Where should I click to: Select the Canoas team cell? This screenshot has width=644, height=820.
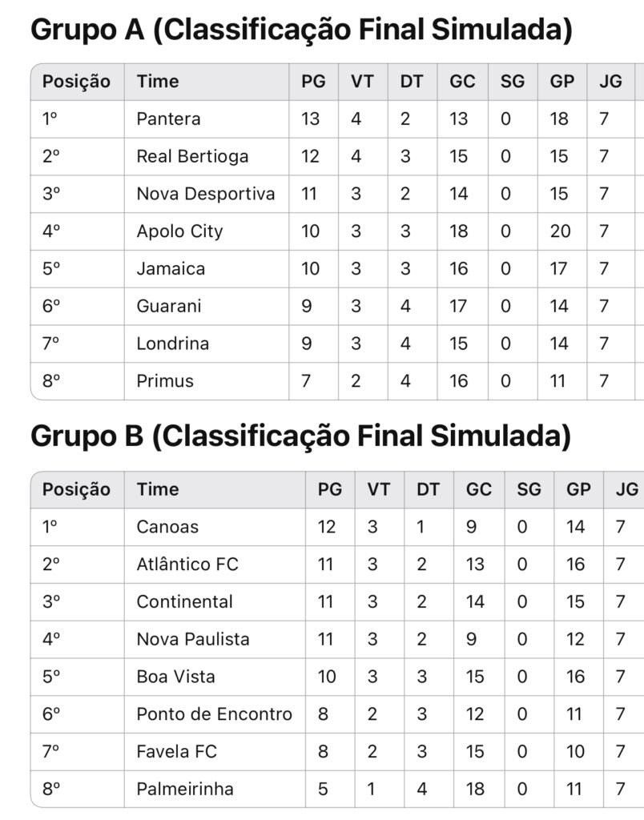[x=167, y=527]
